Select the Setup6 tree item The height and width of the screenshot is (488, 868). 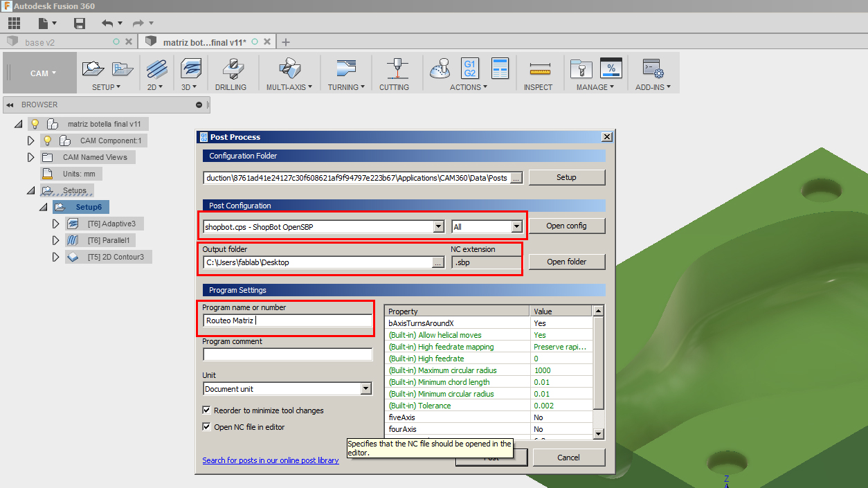(81, 207)
